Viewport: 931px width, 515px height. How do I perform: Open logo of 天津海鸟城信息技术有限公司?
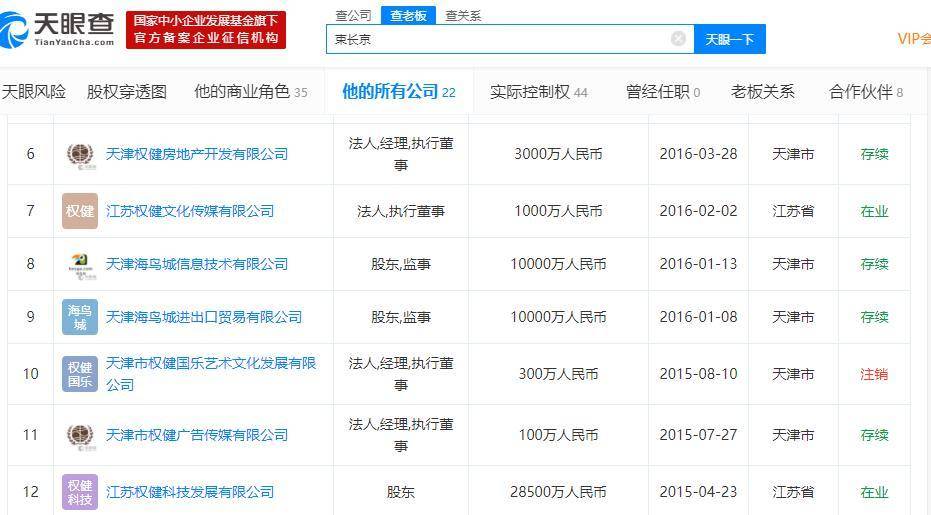(80, 264)
